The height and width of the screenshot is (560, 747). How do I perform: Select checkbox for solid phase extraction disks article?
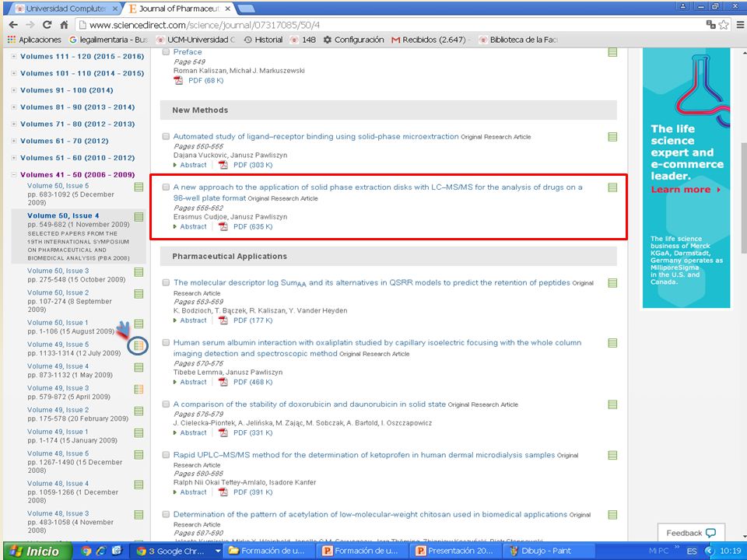(x=166, y=187)
